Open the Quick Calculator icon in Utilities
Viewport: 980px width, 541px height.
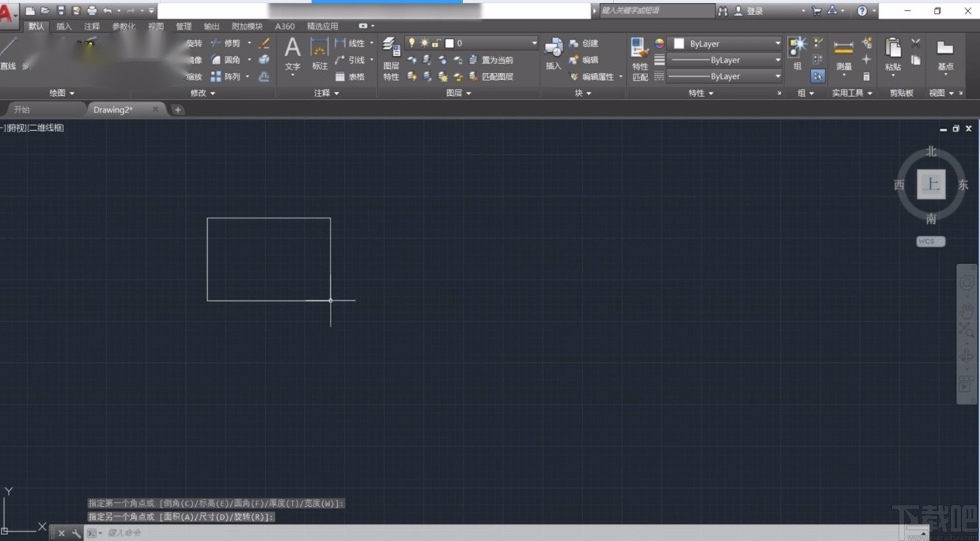[x=866, y=77]
